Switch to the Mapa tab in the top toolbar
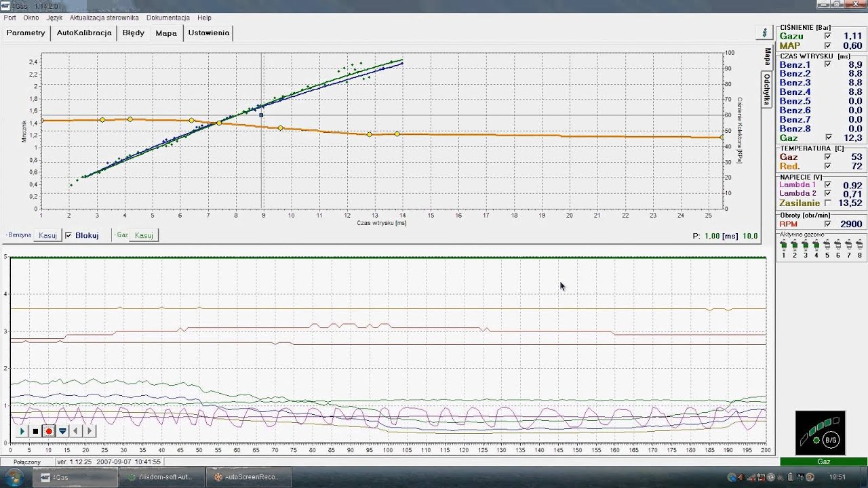The height and width of the screenshot is (488, 868). pos(166,33)
